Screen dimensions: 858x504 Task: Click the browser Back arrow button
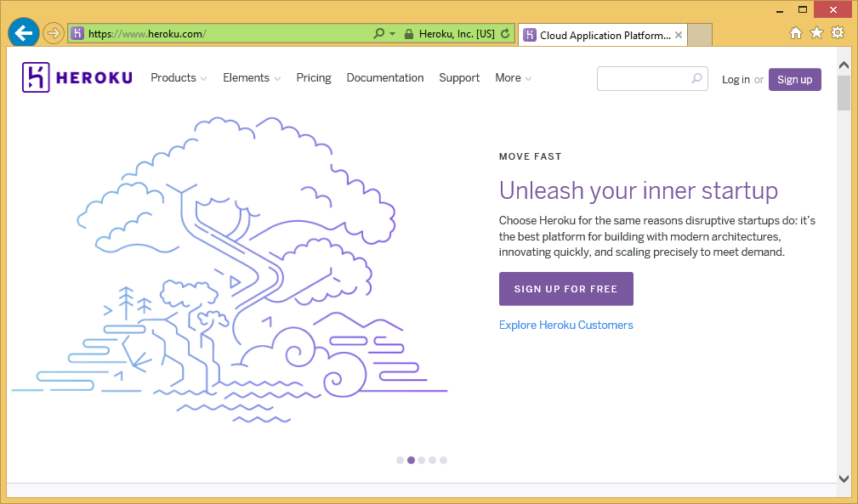24,34
